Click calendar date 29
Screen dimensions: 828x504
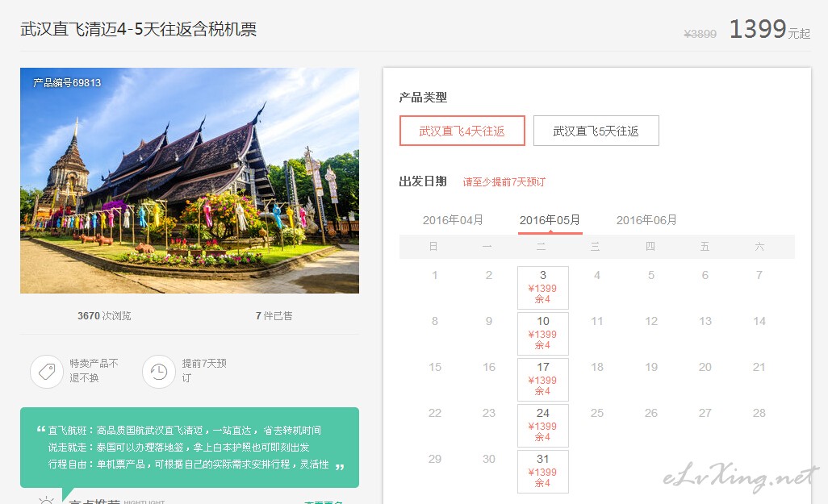point(435,459)
